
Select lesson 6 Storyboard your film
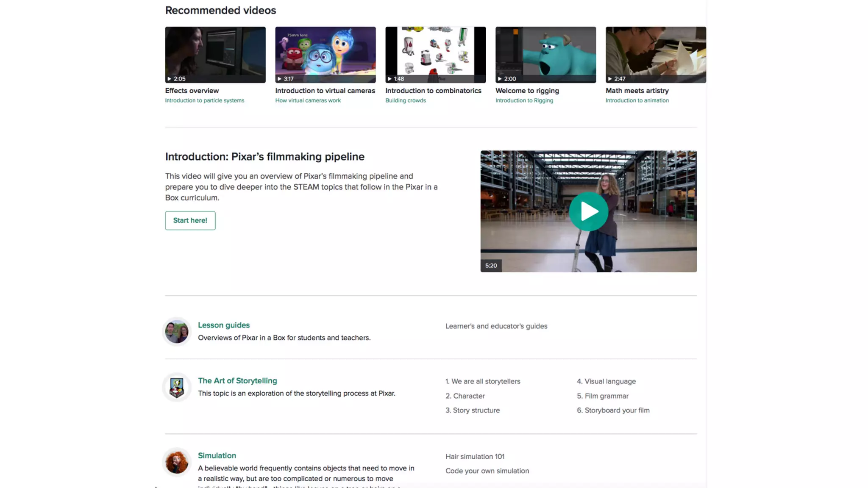pyautogui.click(x=613, y=410)
